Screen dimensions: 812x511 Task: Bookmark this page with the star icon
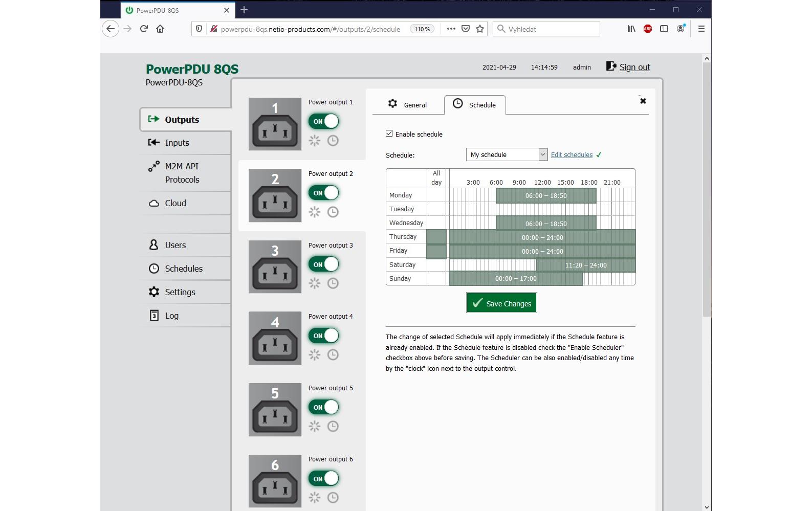pyautogui.click(x=480, y=29)
